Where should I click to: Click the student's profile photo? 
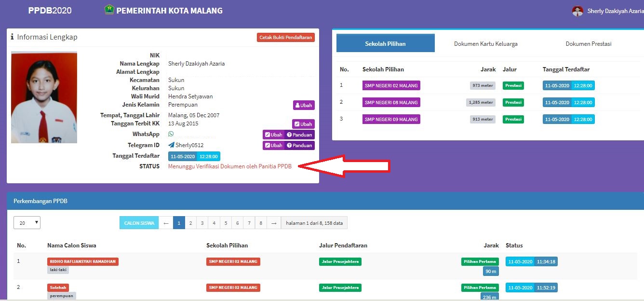click(x=44, y=97)
